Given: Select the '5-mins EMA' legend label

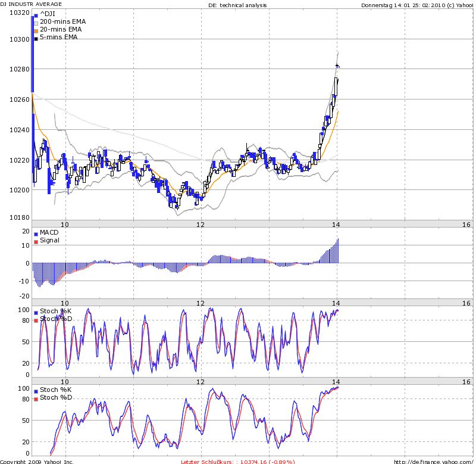Looking at the screenshot, I should click(x=58, y=37).
